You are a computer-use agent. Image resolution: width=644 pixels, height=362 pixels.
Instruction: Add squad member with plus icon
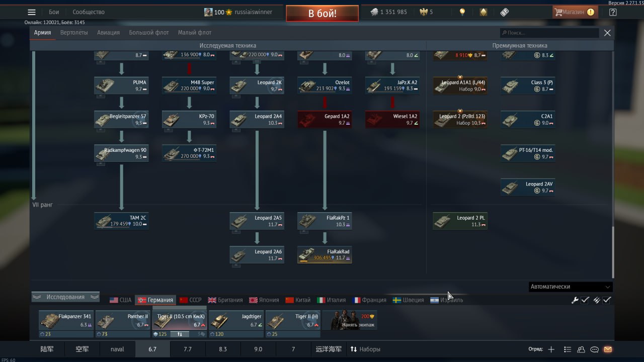tap(551, 349)
